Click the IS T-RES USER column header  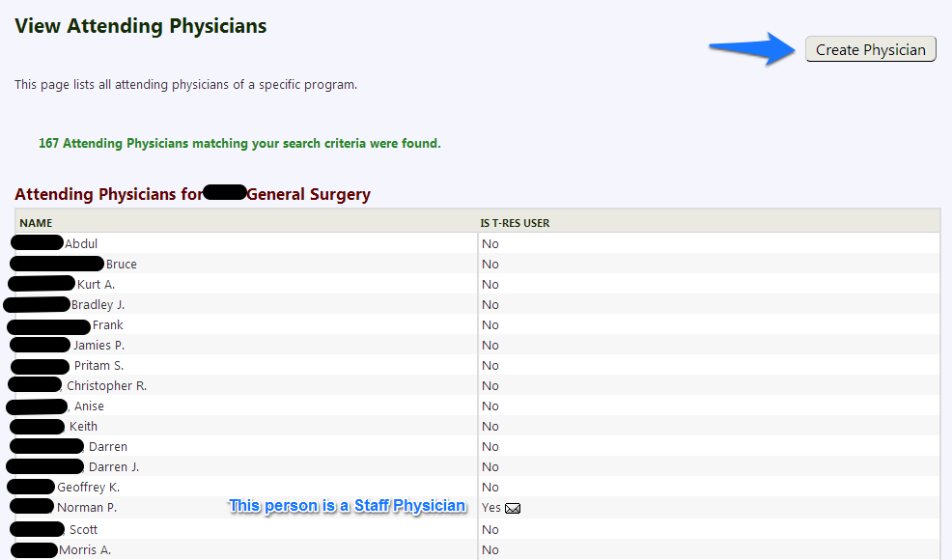tap(515, 223)
